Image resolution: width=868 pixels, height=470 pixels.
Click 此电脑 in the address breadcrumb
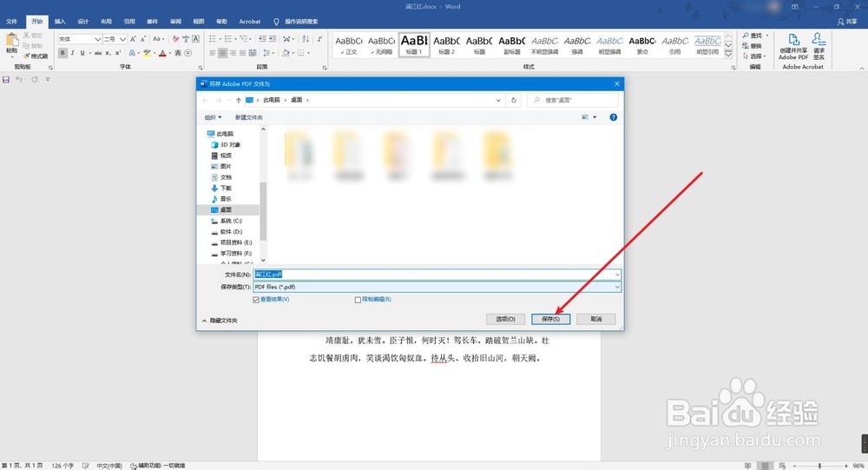(x=271, y=100)
